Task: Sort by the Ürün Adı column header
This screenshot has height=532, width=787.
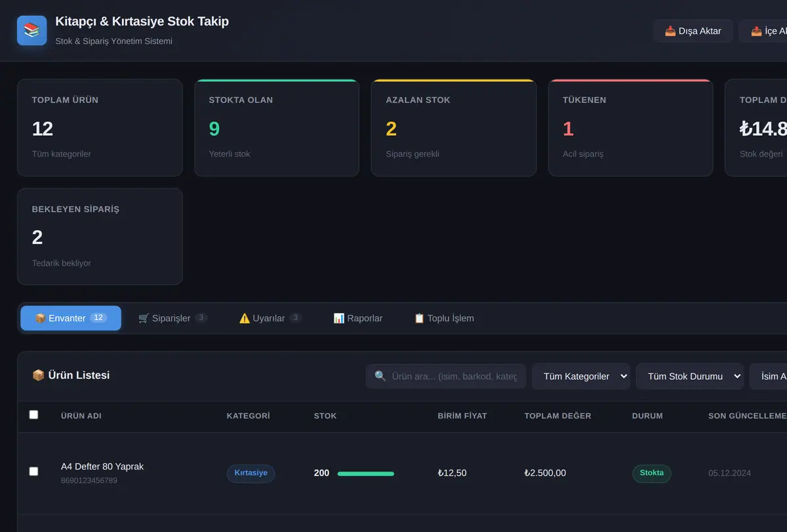Action: coord(81,416)
